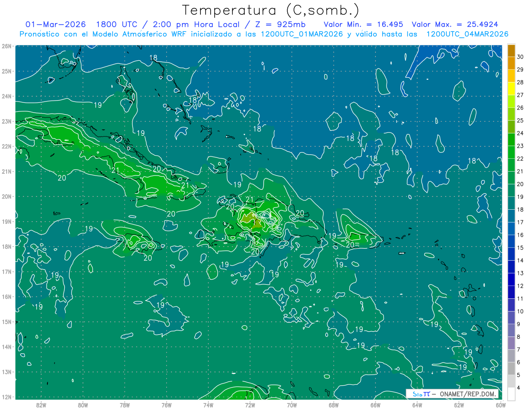Click the lavender swatch between 7 and 8
Screen dimensions: 532x411
(511, 343)
